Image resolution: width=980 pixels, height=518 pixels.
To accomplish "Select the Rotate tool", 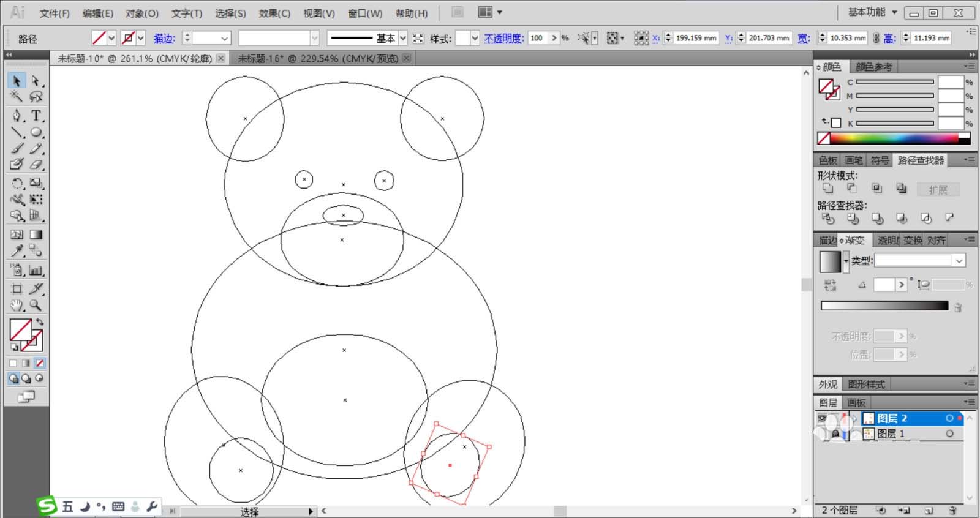I will pos(17,183).
